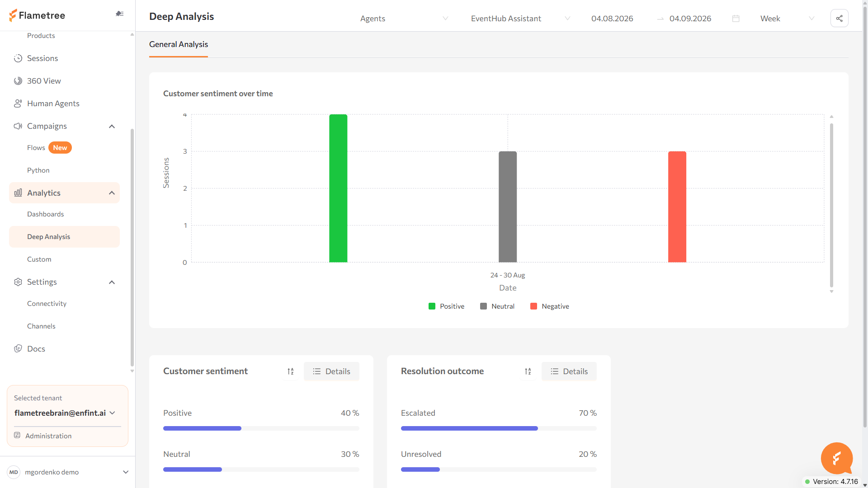868x488 pixels.
Task: Click the Campaigns megaphone icon
Action: [18, 126]
